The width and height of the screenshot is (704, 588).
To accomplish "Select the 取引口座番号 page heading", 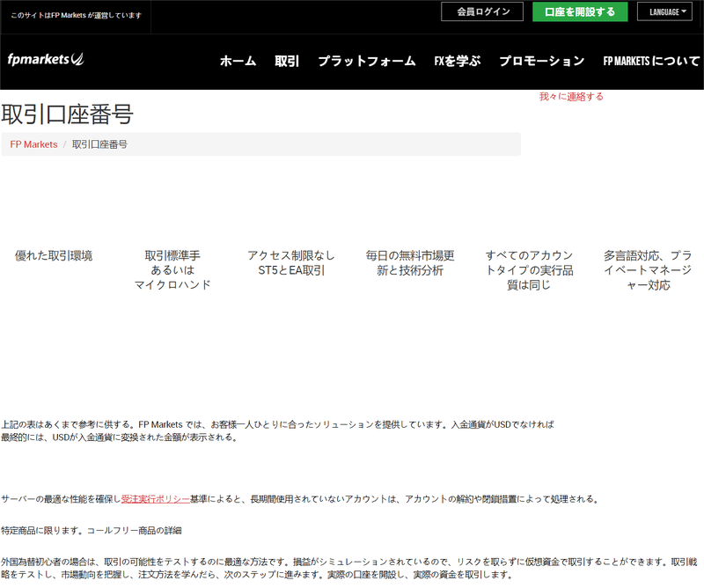I will click(x=68, y=114).
